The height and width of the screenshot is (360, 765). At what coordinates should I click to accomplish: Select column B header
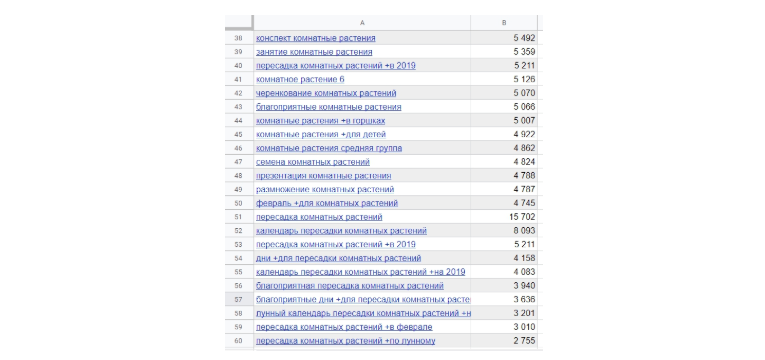pos(504,22)
